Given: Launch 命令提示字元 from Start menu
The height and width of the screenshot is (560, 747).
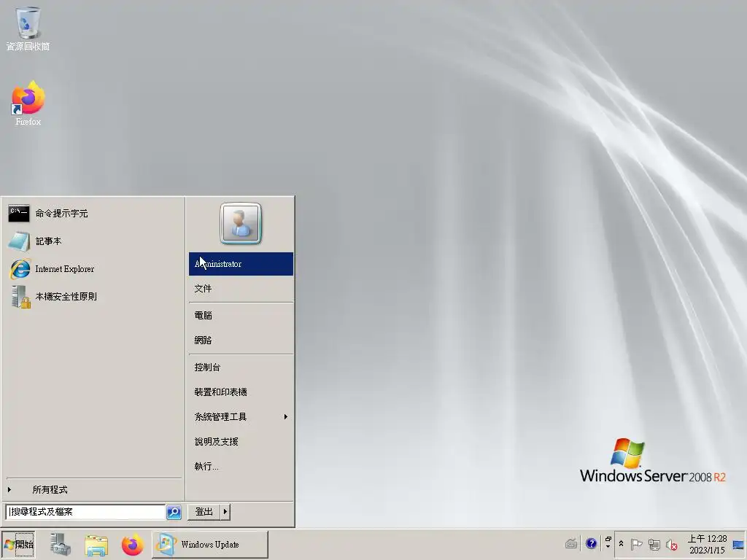Looking at the screenshot, I should (93, 214).
